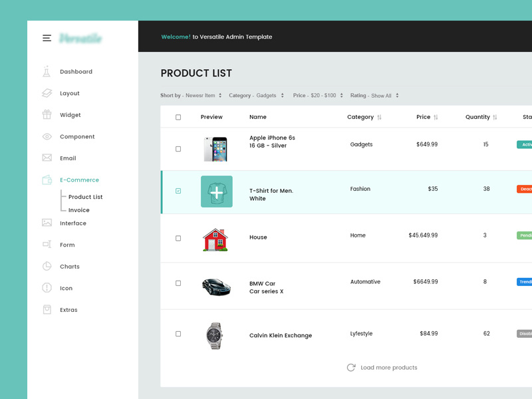The image size is (532, 399).
Task: Open the Category - Gadgets filter dropdown
Action: coord(257,95)
